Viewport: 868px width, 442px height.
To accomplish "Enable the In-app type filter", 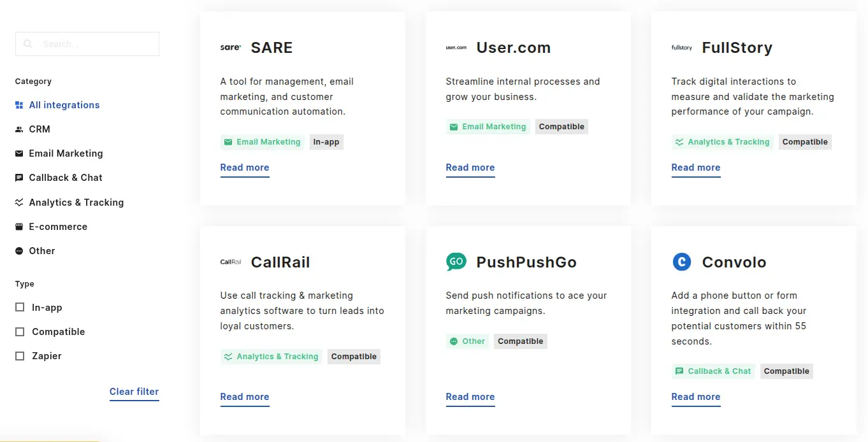I will 20,307.
